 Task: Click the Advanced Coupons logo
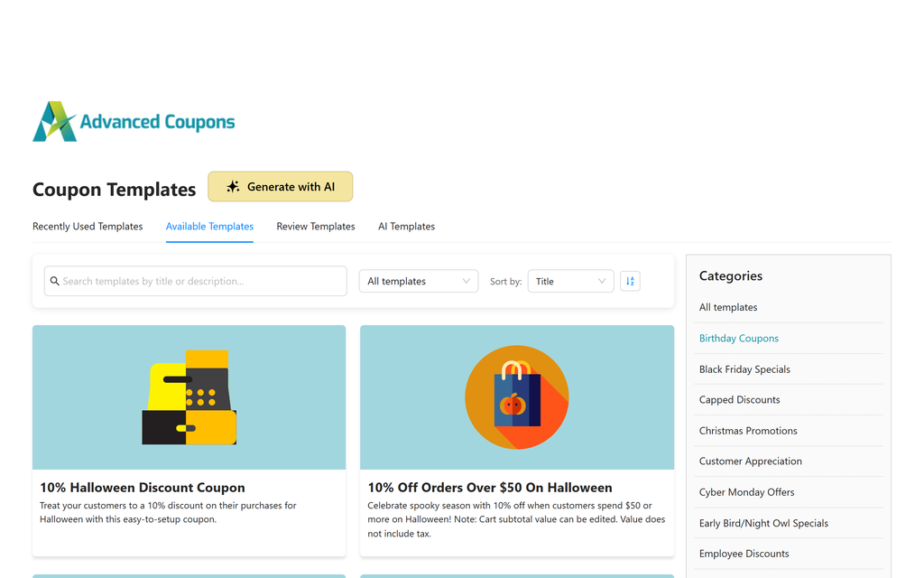pyautogui.click(x=134, y=122)
